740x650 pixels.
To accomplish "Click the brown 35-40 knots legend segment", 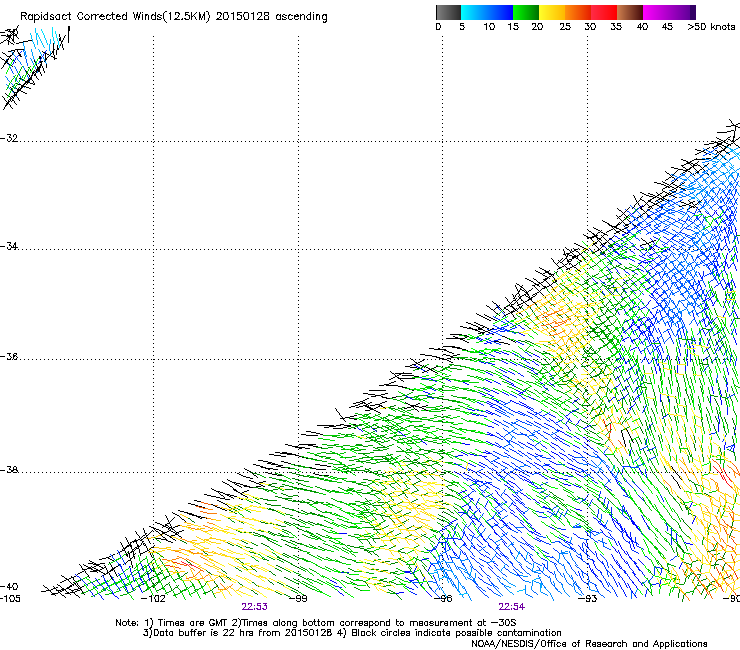I will click(x=630, y=12).
